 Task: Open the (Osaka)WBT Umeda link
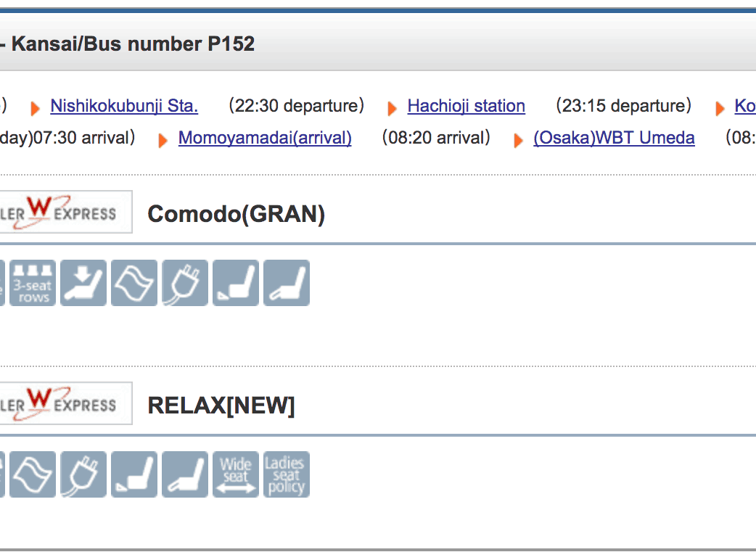point(614,138)
